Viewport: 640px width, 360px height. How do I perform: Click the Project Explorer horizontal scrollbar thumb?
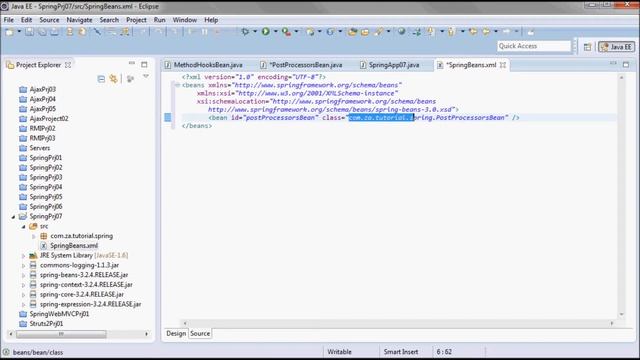[61, 334]
